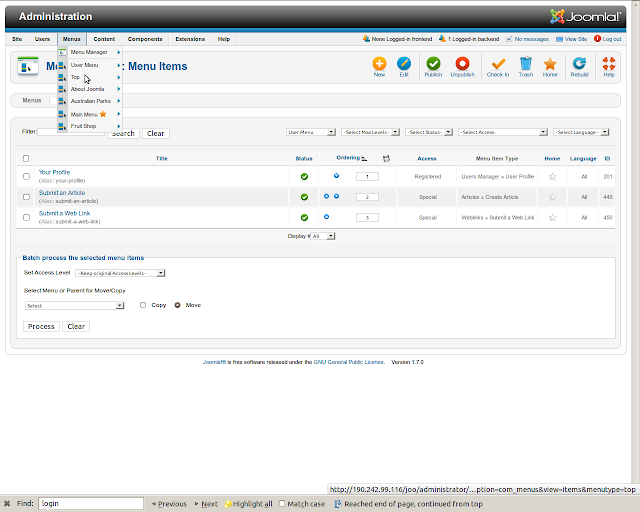640x512 pixels.
Task: Open the Select Status dropdown
Action: [429, 132]
